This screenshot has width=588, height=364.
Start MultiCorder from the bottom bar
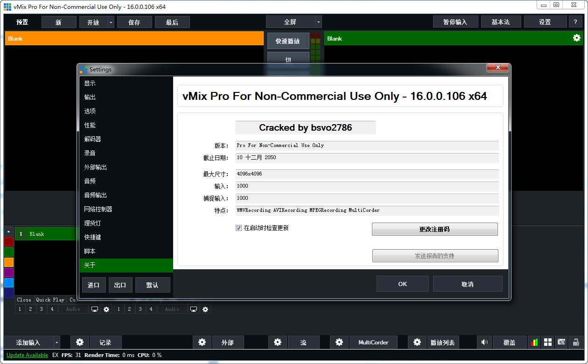373,342
